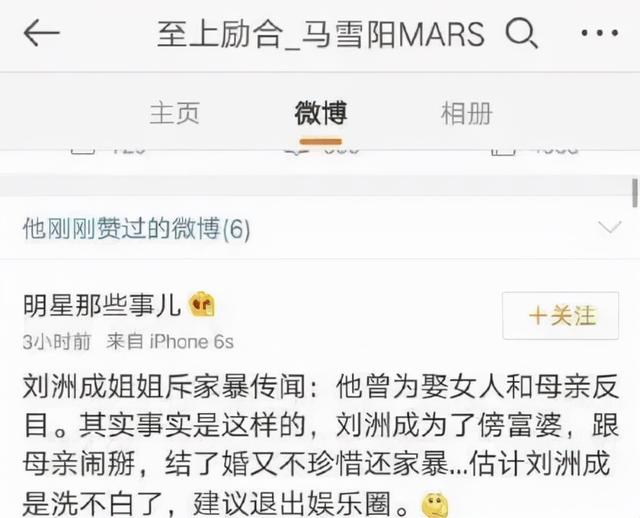Viewport: 640px width, 518px height.
Task: Expand the liked posts chevron
Action: 609,227
